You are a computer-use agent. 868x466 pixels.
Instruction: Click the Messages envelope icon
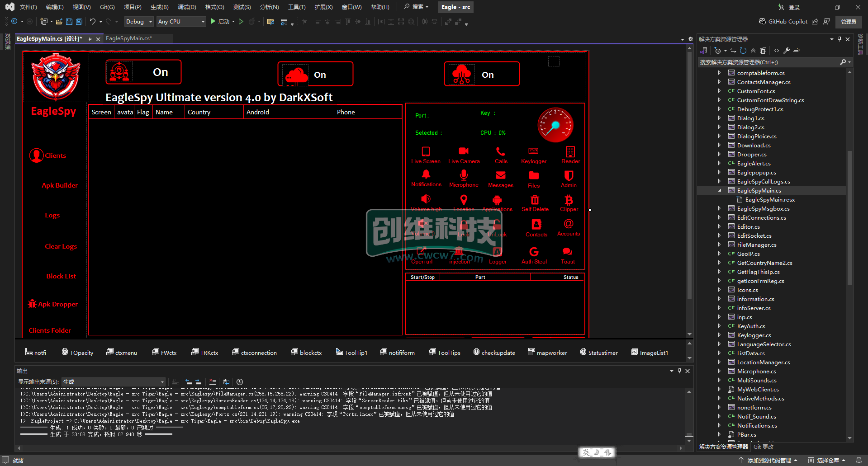(x=501, y=175)
